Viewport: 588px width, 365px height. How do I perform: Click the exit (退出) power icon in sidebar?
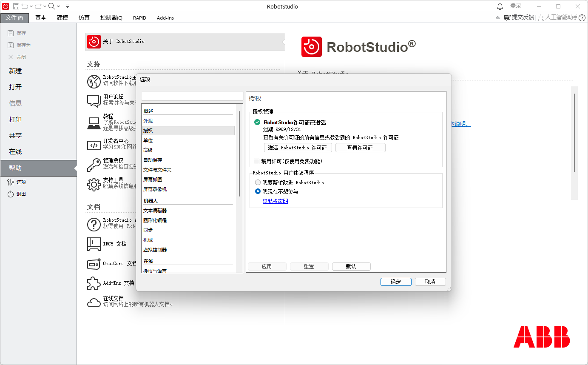(11, 194)
